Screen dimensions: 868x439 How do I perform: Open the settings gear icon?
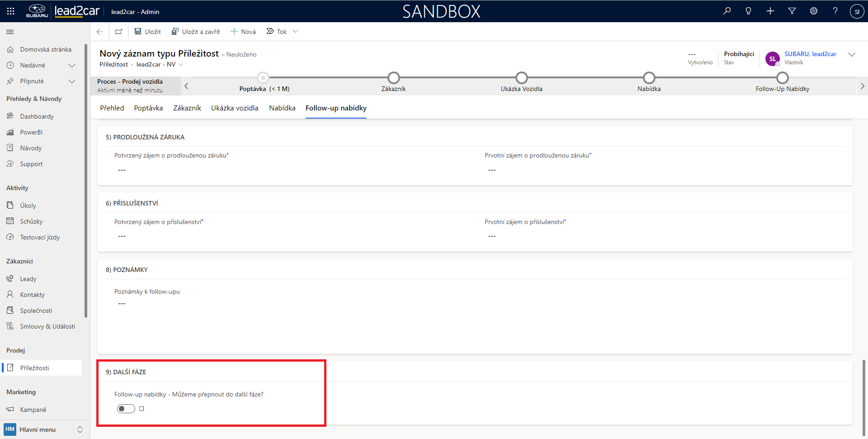point(814,11)
